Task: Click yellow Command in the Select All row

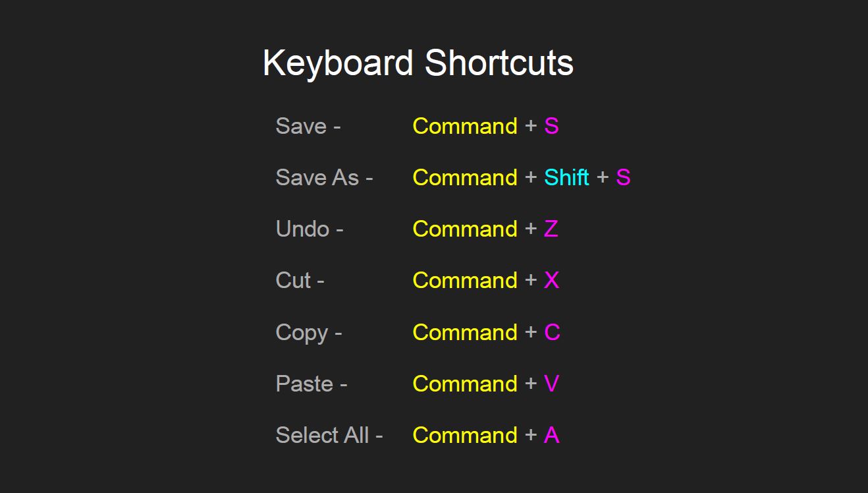Action: pos(465,435)
